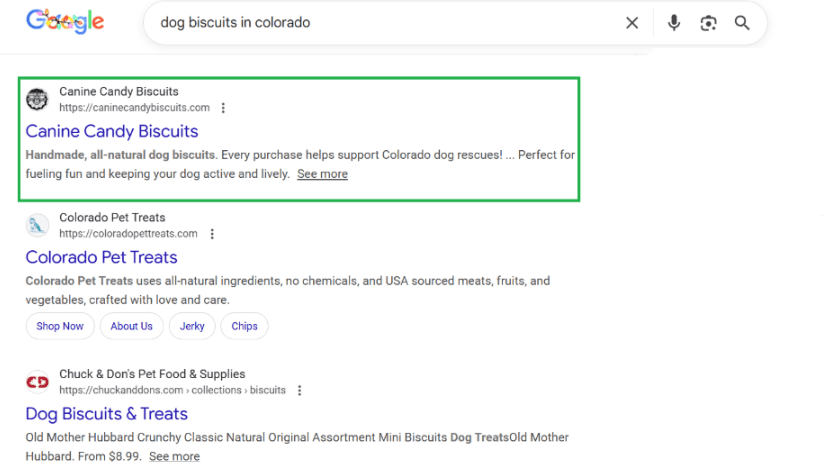This screenshot has width=830, height=462.
Task: Select the Jerky sitelink chip
Action: tap(192, 326)
